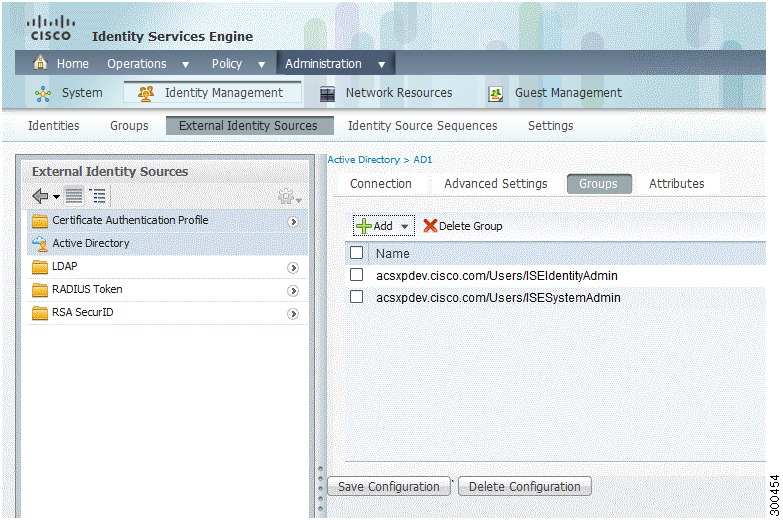
Task: Click the Delete Group button label
Action: point(470,226)
